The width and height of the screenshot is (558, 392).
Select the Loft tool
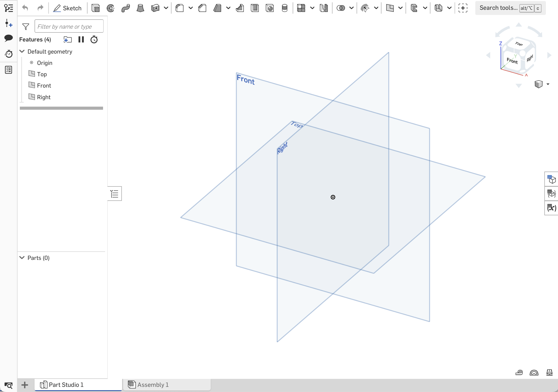pos(140,8)
